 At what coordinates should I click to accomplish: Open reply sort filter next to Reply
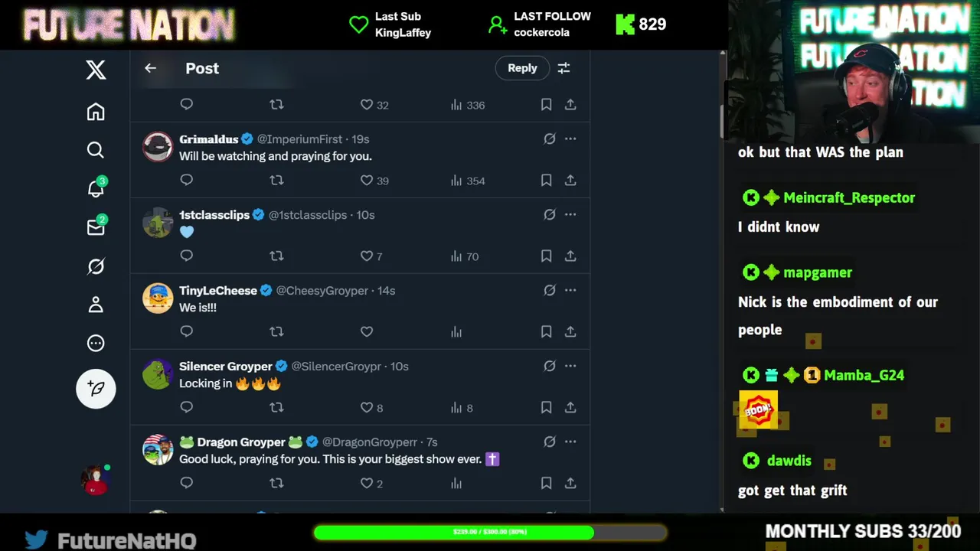[x=563, y=68]
